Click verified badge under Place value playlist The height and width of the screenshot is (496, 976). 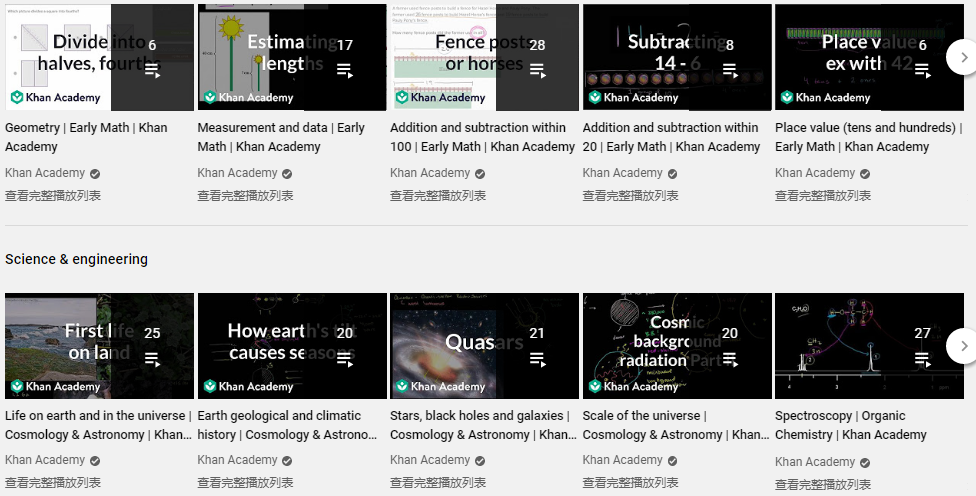pos(865,174)
